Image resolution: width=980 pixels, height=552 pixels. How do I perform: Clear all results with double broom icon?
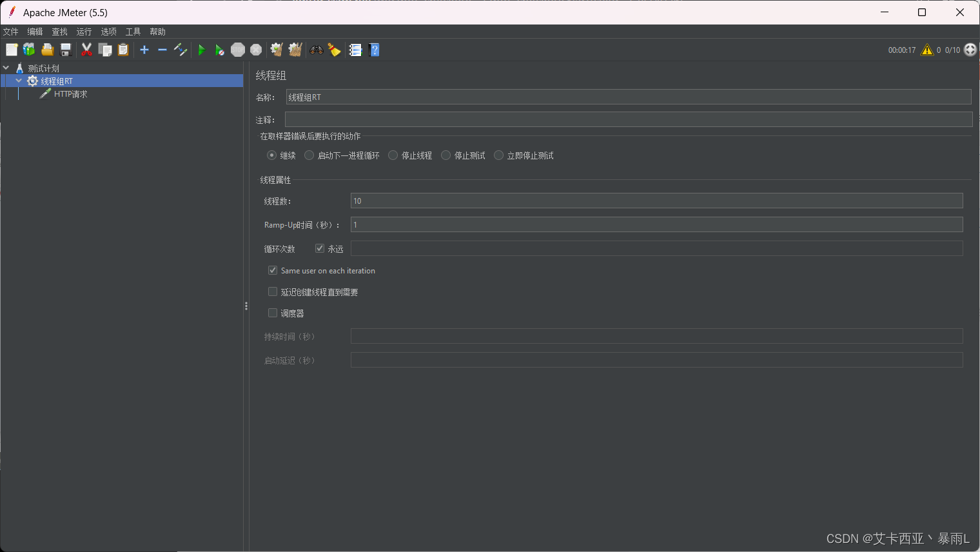(295, 50)
